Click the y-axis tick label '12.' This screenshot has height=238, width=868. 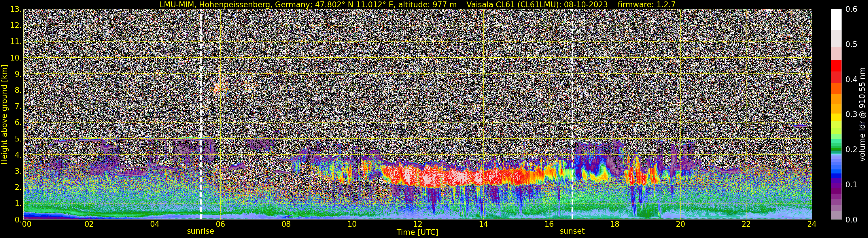tap(16, 25)
